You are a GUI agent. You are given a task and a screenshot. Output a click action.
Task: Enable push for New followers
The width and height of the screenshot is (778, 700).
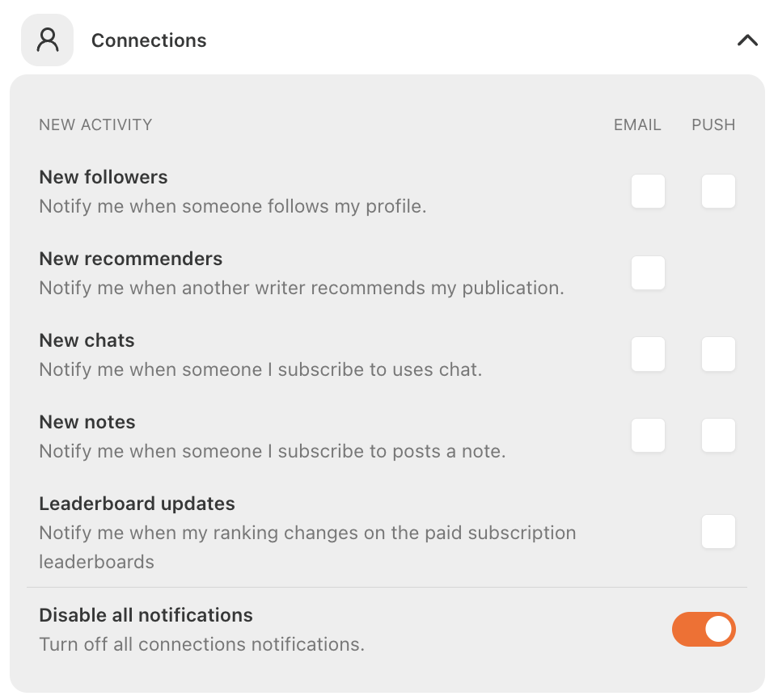(718, 191)
